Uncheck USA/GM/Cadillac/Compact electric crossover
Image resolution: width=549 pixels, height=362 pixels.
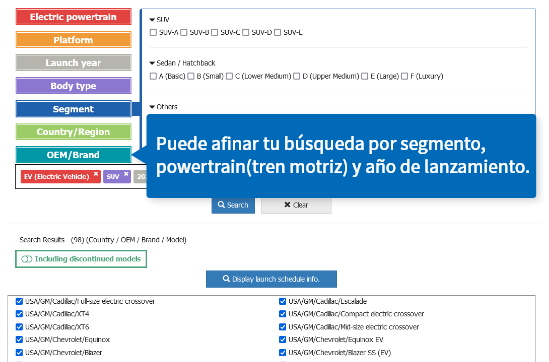283,314
